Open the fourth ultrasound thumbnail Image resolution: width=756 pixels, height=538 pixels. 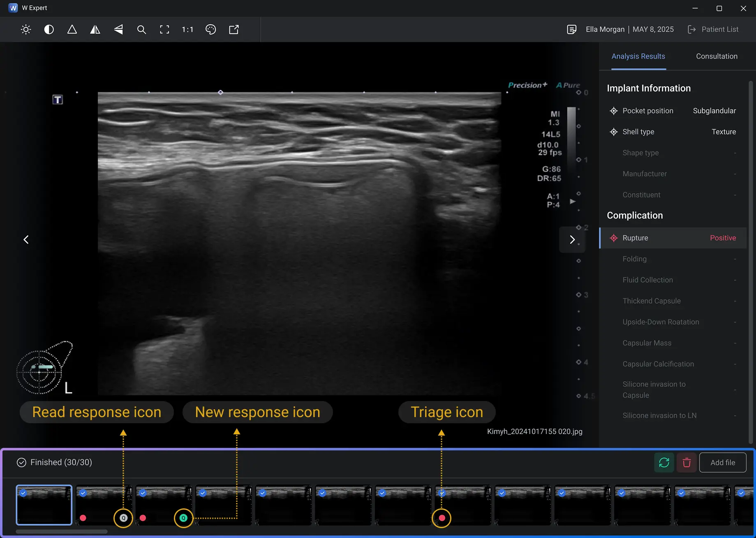pos(224,505)
